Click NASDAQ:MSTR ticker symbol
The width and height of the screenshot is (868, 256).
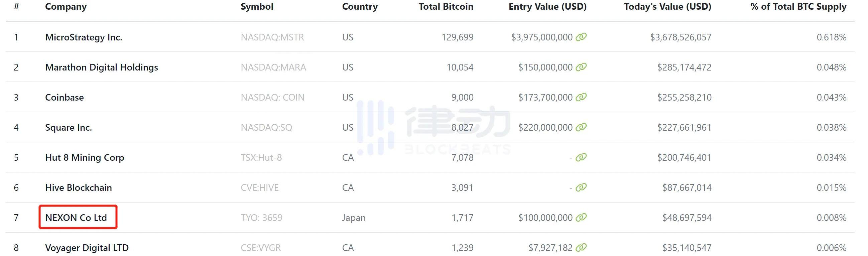(x=272, y=37)
